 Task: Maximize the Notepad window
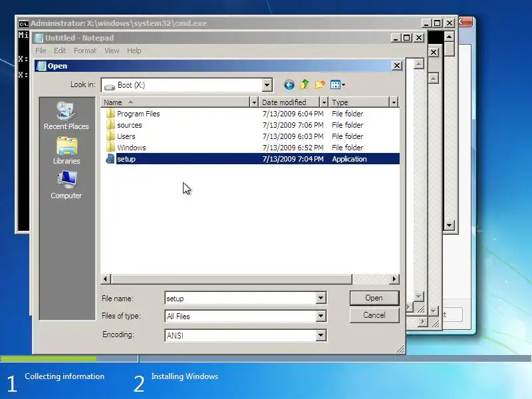(407, 38)
